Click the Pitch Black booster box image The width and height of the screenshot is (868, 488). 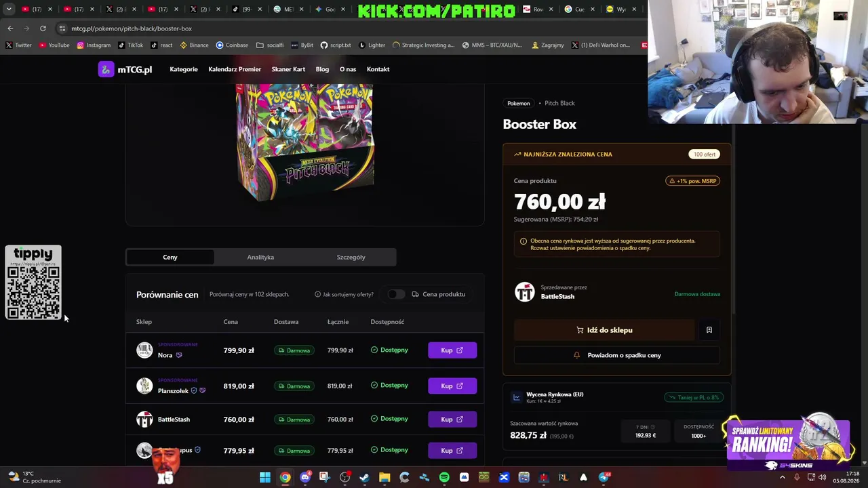point(304,142)
